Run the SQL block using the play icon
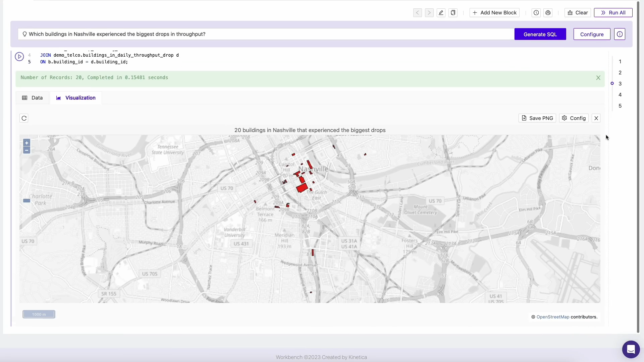The height and width of the screenshot is (362, 644). coord(19,57)
